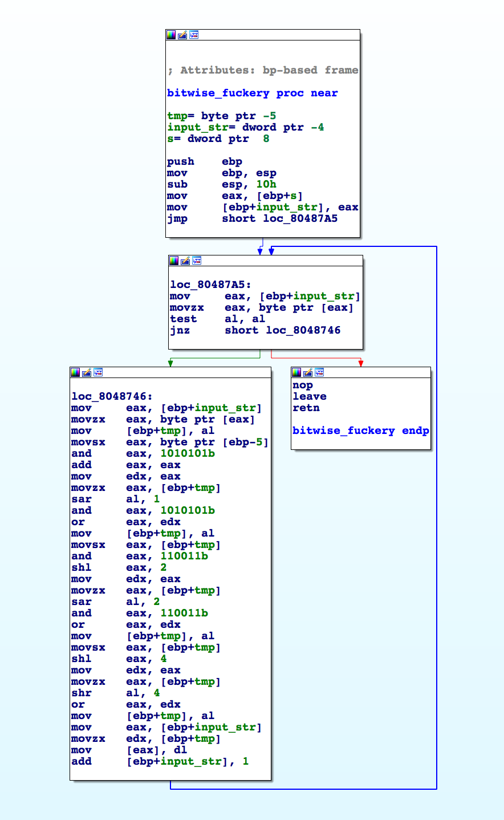Click pencil icon in loc_8048746 block header
This screenshot has width=504, height=820.
(x=87, y=372)
